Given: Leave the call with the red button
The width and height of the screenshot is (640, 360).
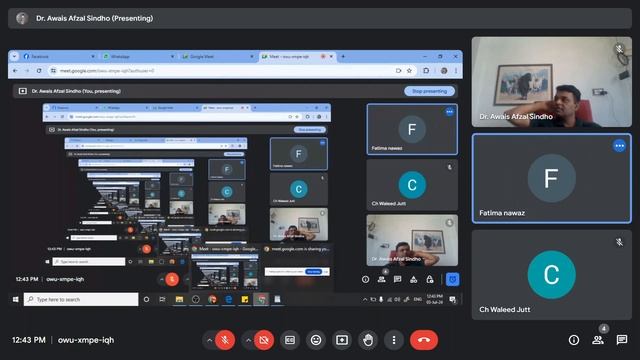Looking at the screenshot, I should [x=424, y=340].
